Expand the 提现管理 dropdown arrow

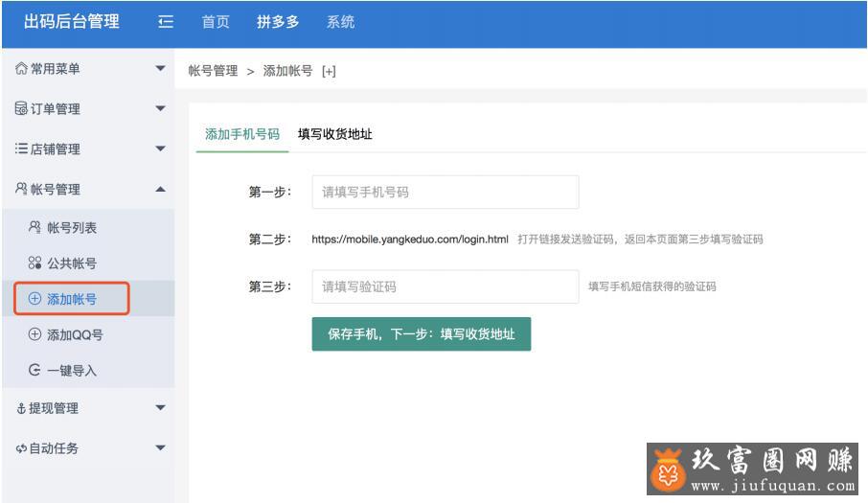(x=161, y=408)
